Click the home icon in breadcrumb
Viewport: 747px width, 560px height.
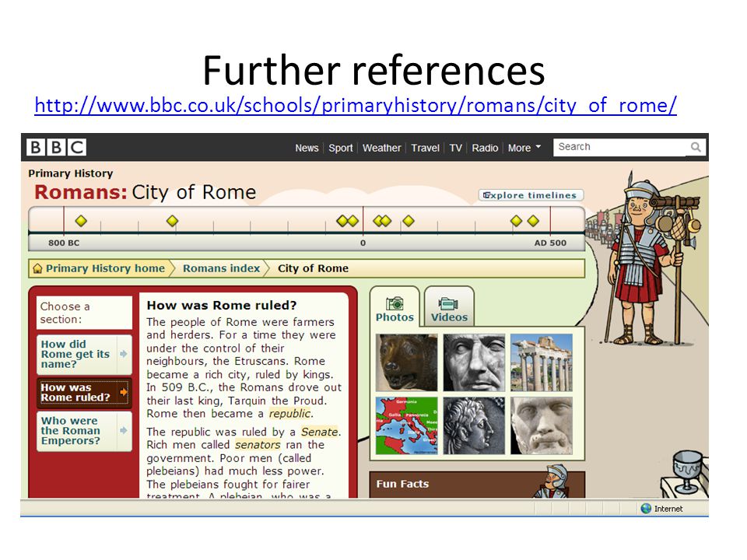[37, 268]
